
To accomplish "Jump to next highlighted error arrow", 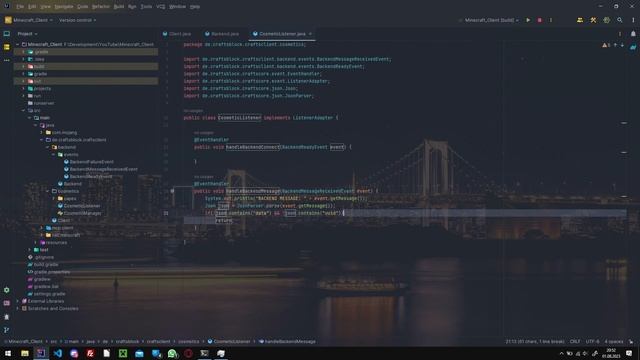I will click(622, 45).
